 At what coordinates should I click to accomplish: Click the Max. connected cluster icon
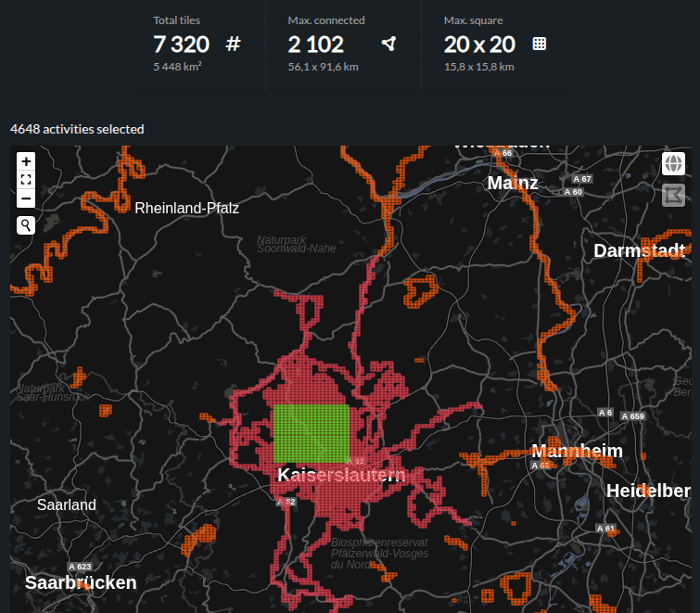coord(388,44)
